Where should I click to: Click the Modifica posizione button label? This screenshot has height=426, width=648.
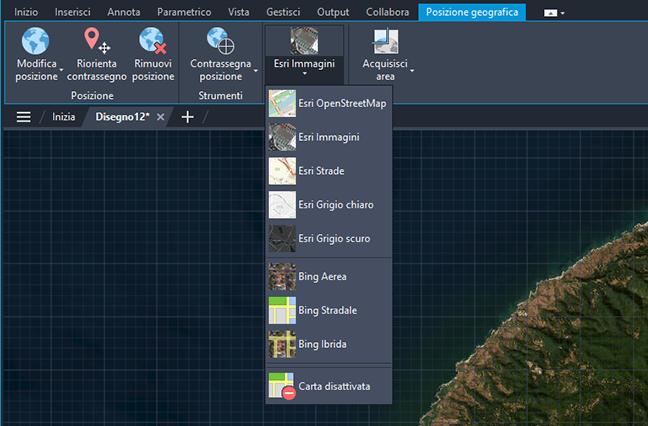[x=37, y=70]
